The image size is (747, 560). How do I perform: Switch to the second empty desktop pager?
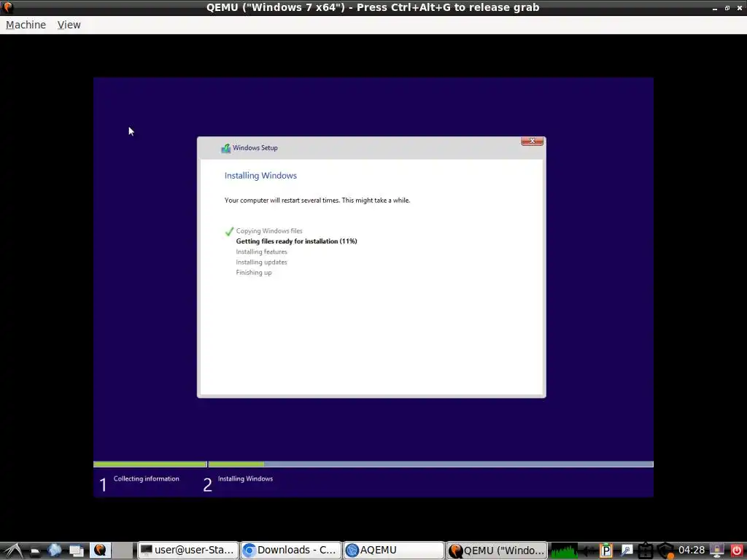coord(123,551)
